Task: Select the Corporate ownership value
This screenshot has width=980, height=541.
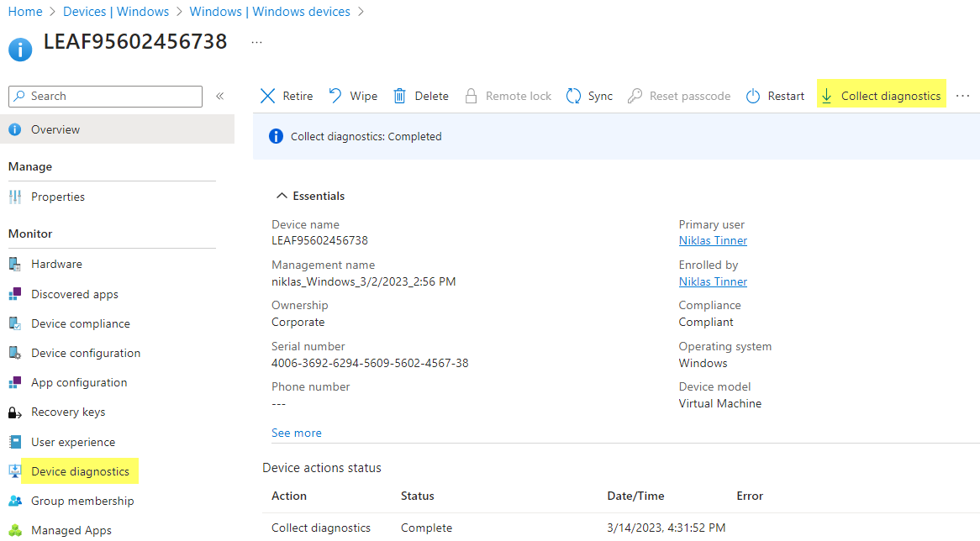Action: tap(298, 323)
